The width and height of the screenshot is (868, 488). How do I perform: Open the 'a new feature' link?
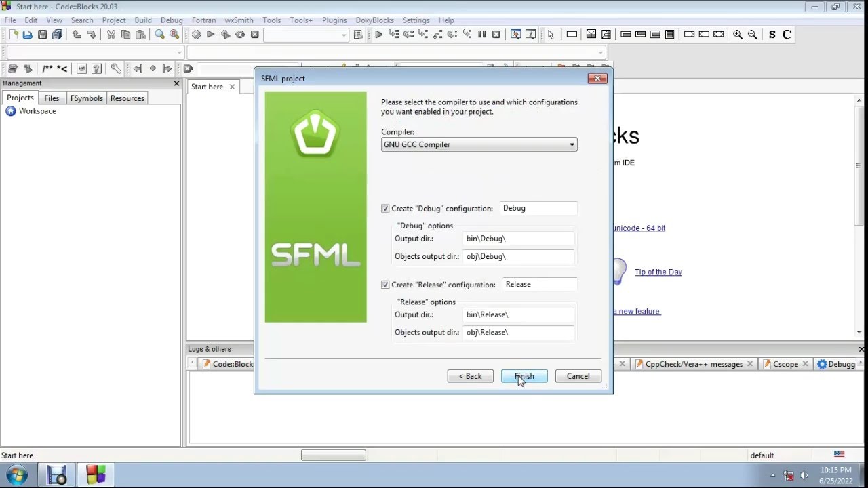pyautogui.click(x=637, y=312)
